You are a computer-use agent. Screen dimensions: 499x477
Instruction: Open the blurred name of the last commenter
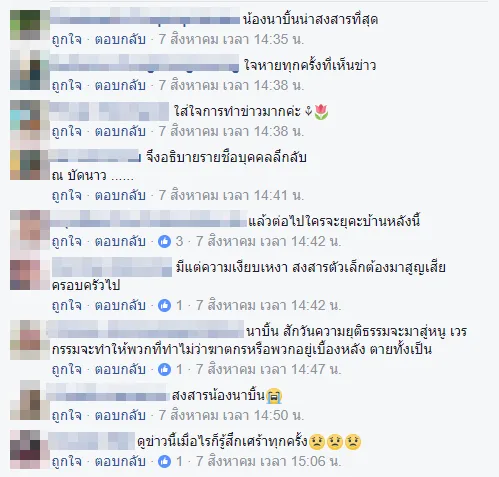[x=91, y=441]
